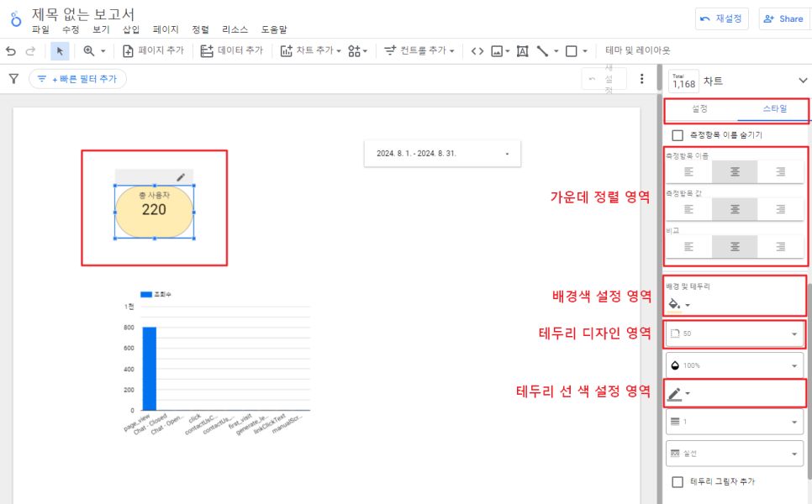Center-align the 측정항목 이름
The height and width of the screenshot is (504, 812).
tap(735, 172)
